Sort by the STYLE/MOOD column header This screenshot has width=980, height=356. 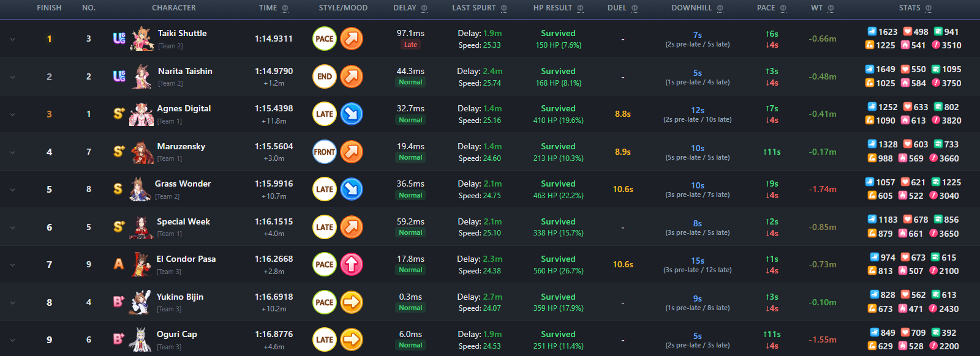[x=343, y=8]
